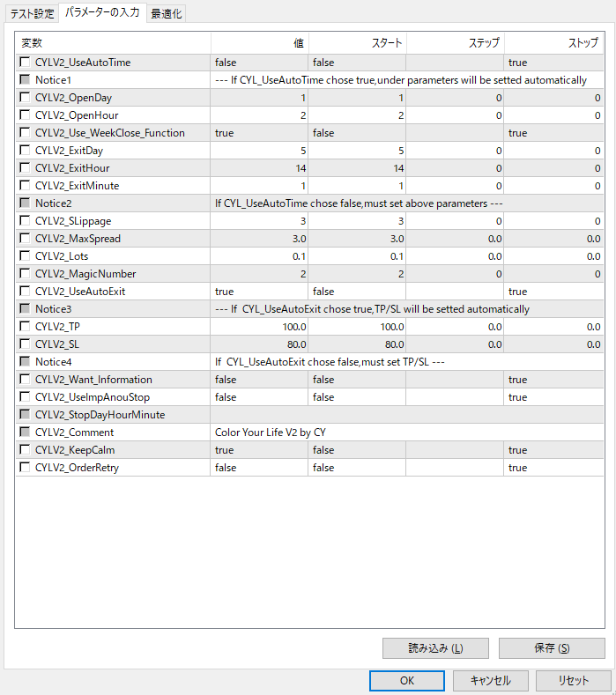Click the CYLV2_ExitHour value cell '14'
The image size is (616, 695).
259,168
